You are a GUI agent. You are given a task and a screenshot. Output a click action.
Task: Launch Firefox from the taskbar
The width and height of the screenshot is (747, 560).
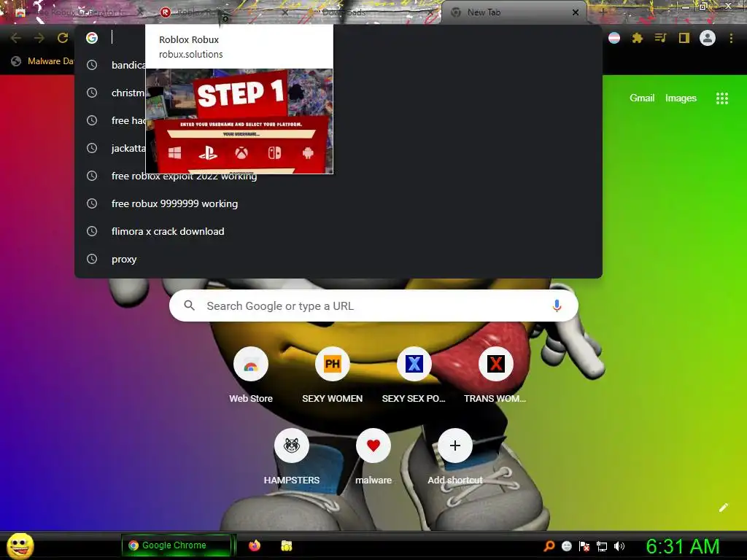255,545
